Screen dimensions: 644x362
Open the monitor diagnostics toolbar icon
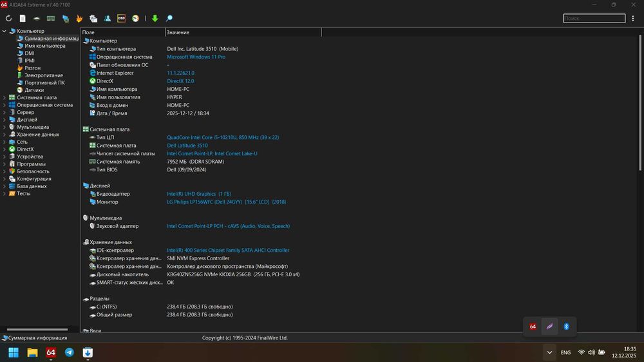(65, 19)
